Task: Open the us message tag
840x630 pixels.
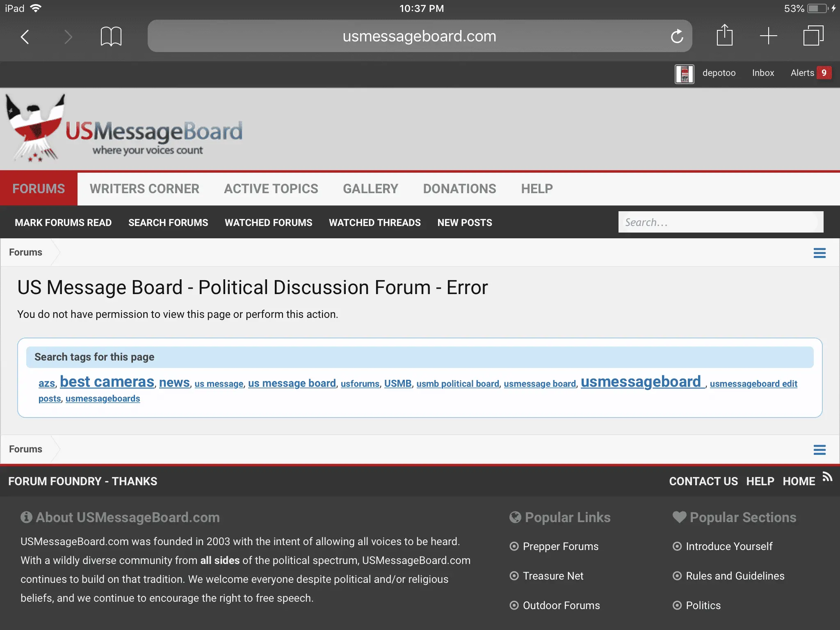Action: click(x=219, y=384)
